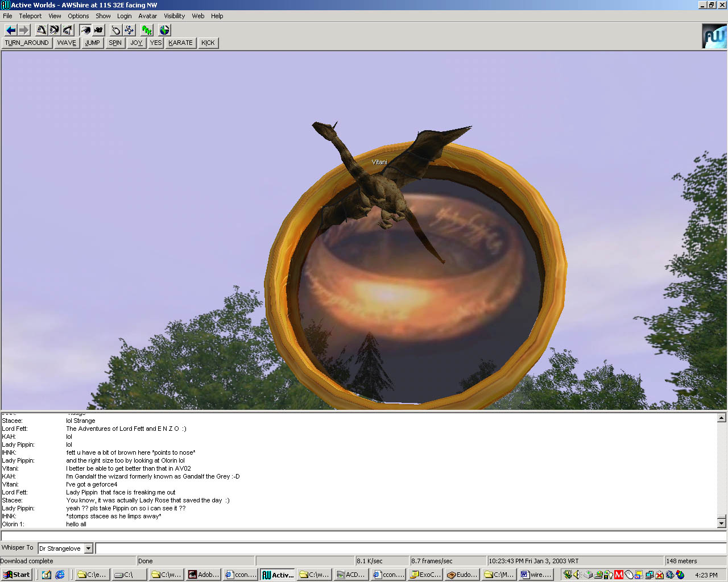Click the AW logo in top right

point(714,36)
